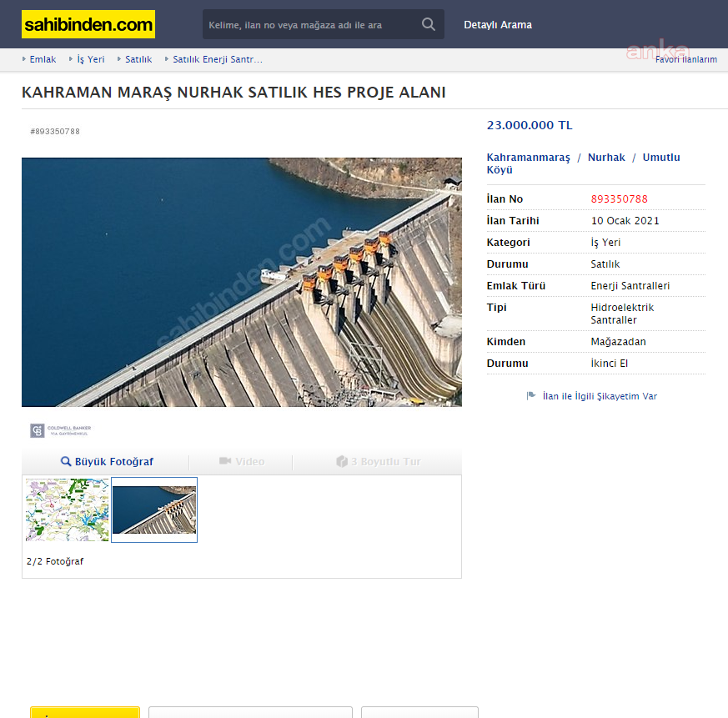728x718 pixels.
Task: Click the Coldwell Banker store logo
Action: [61, 430]
